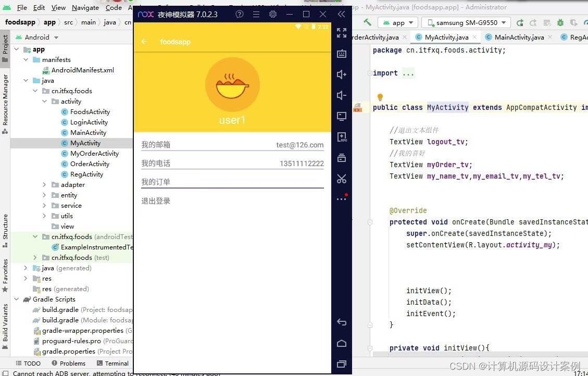588x376 pixels.
Task: Open the Navigate menu
Action: pos(85,7)
